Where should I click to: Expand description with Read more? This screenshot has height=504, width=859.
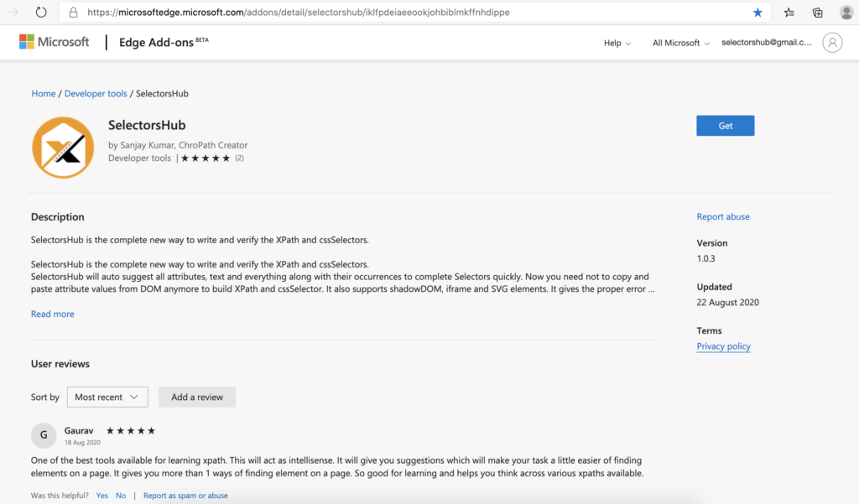(53, 314)
